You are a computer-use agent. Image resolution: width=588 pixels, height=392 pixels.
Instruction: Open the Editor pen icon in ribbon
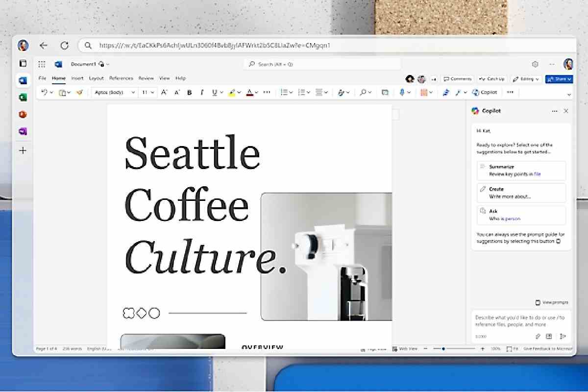(446, 92)
